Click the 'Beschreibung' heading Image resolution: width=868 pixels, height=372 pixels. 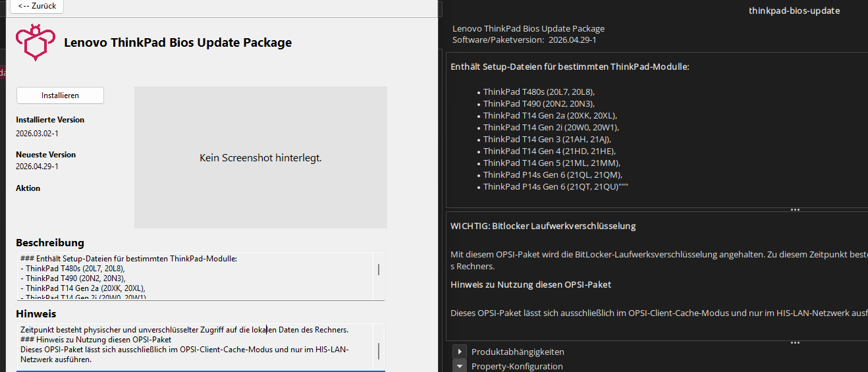(x=50, y=243)
